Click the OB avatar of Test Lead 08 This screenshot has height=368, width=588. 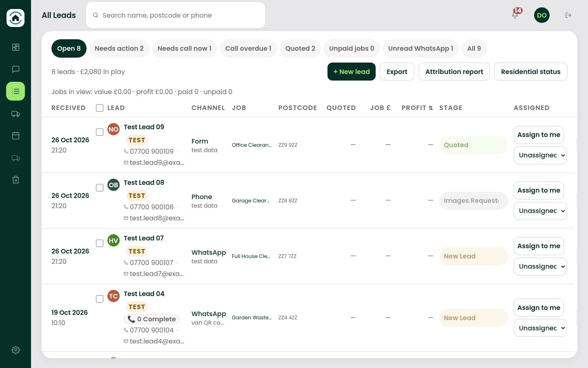click(114, 185)
